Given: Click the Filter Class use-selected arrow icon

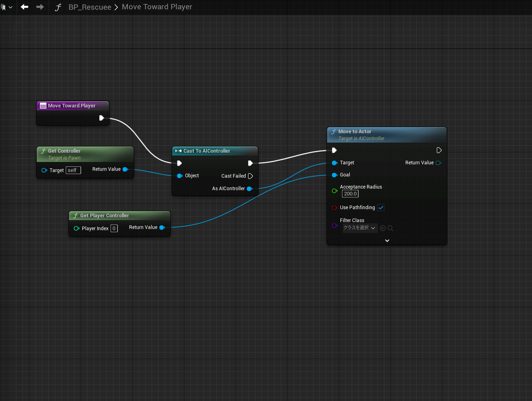Looking at the screenshot, I should (383, 228).
